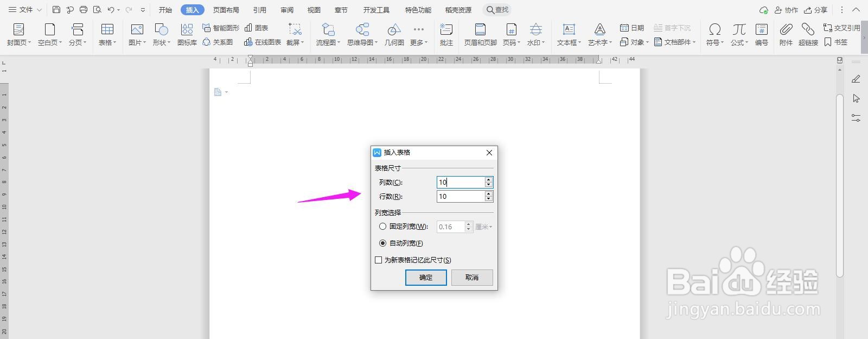This screenshot has height=339, width=868.
Task: Open the 流程图 flowchart tool
Action: [328, 34]
